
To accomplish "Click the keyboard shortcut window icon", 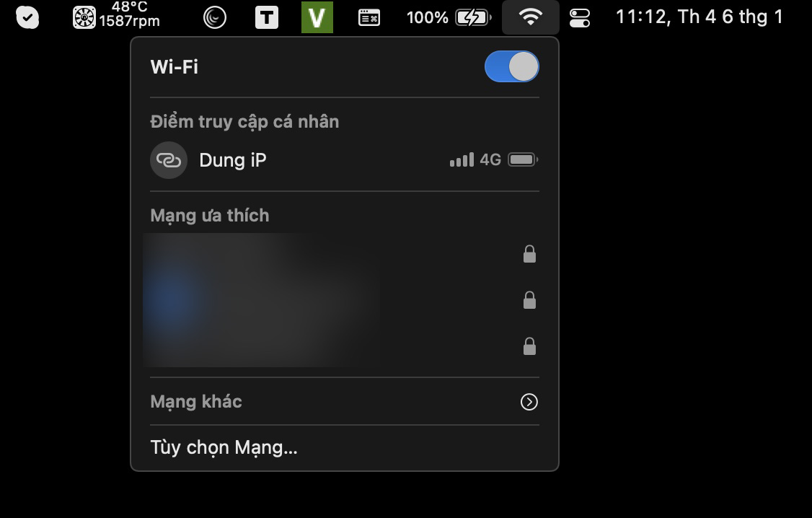I will pos(369,17).
